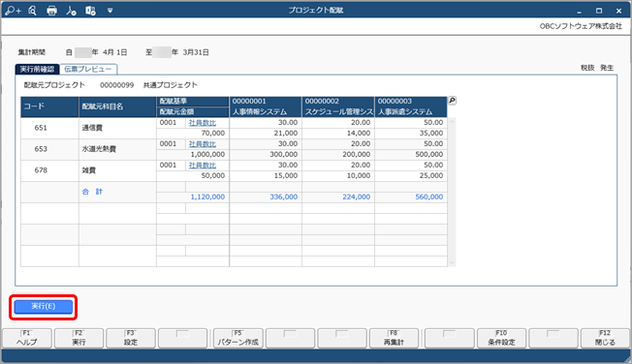Click the F3 設定 function key
632x364 pixels.
pyautogui.click(x=131, y=338)
